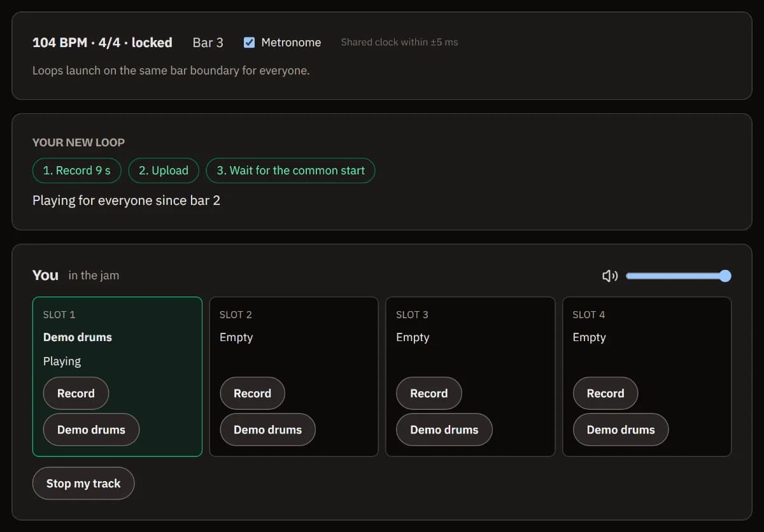Click 'Playing for everyone since bar 2' status

(126, 200)
